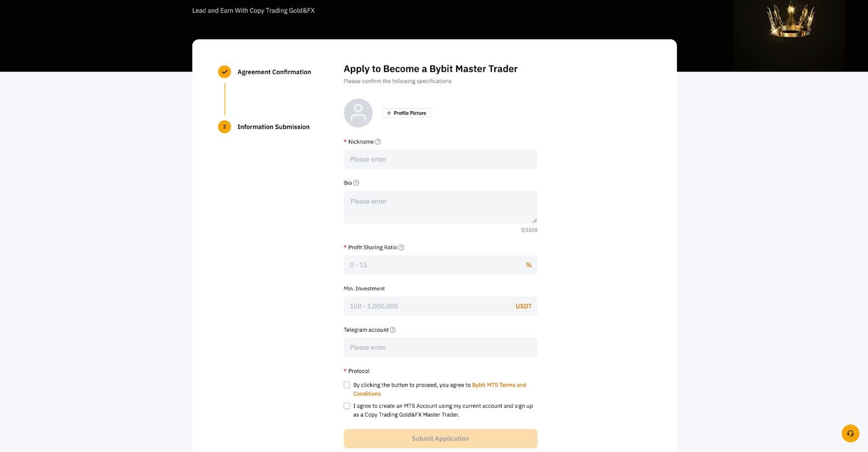This screenshot has height=452, width=868.
Task: Click the Submit Application button
Action: tap(440, 438)
